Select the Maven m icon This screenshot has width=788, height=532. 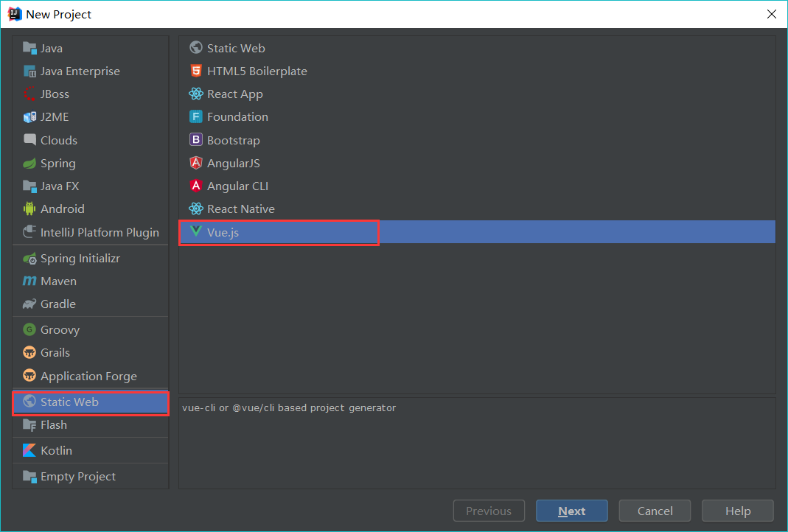(29, 281)
